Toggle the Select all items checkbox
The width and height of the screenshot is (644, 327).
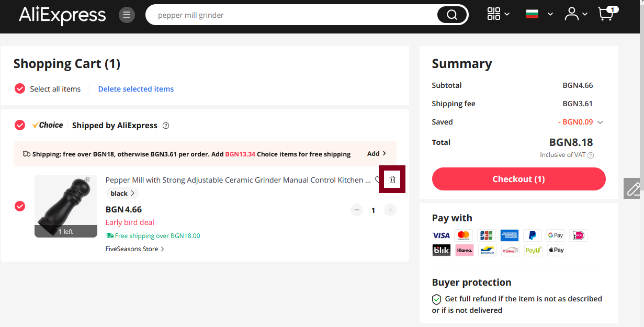[x=20, y=89]
